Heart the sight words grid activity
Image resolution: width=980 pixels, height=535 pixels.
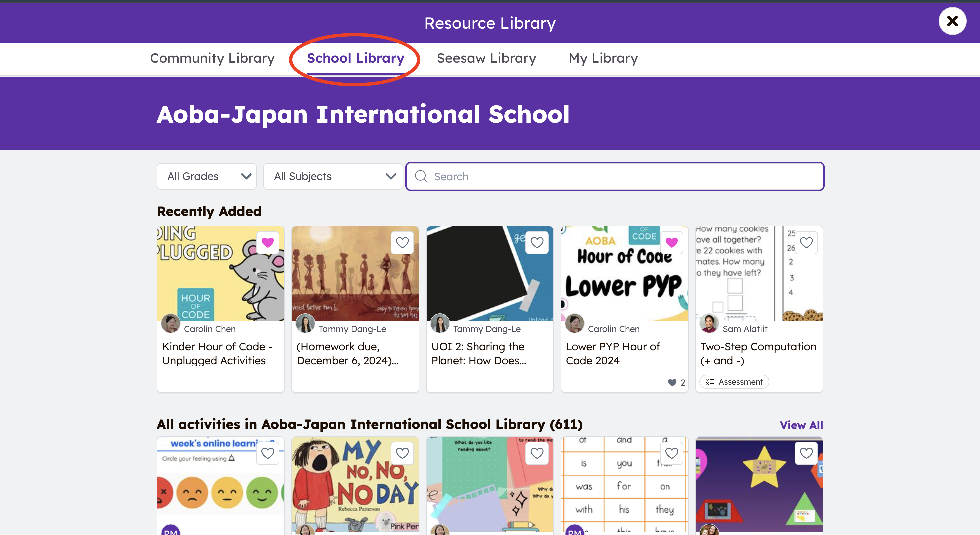(x=671, y=453)
